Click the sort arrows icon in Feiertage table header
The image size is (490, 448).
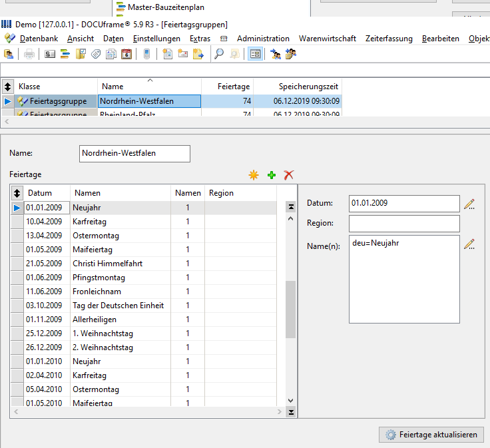point(17,193)
